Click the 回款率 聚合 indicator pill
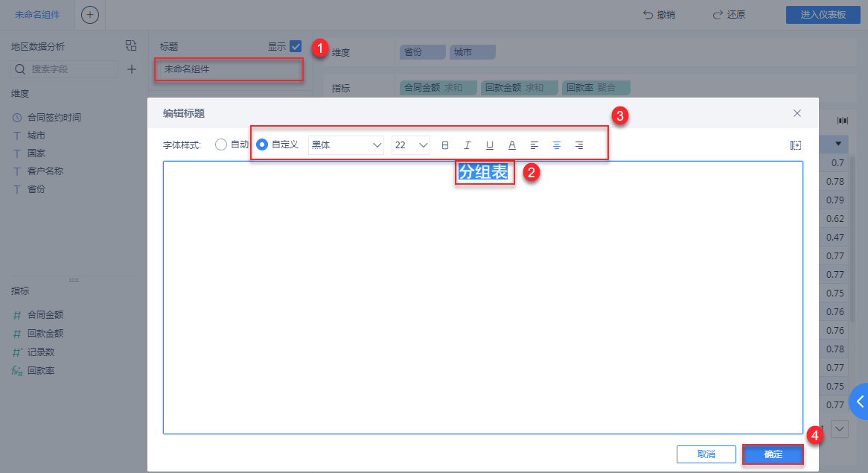 tap(596, 87)
